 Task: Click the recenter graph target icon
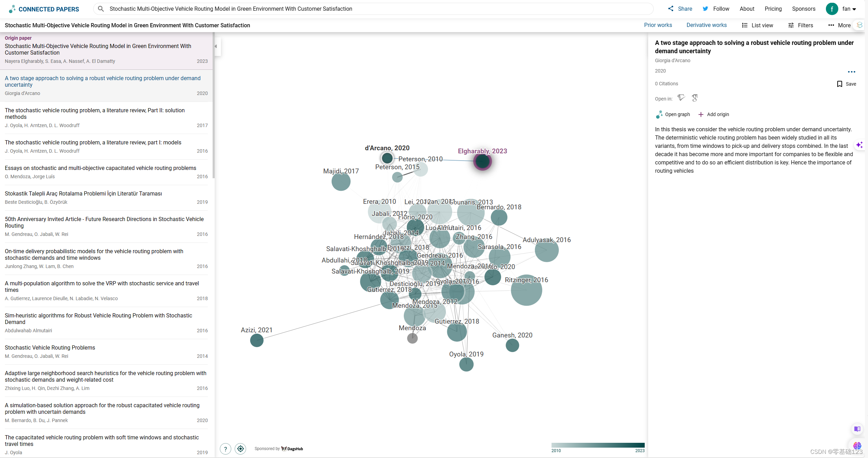click(x=241, y=449)
